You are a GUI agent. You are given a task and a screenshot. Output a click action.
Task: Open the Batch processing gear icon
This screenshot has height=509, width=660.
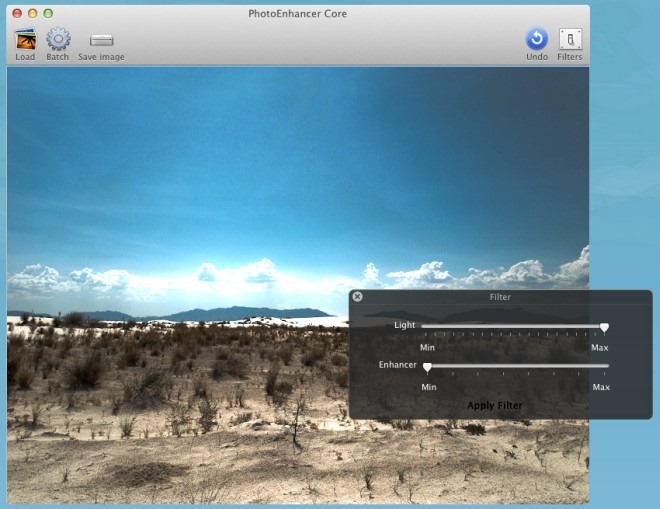(58, 39)
